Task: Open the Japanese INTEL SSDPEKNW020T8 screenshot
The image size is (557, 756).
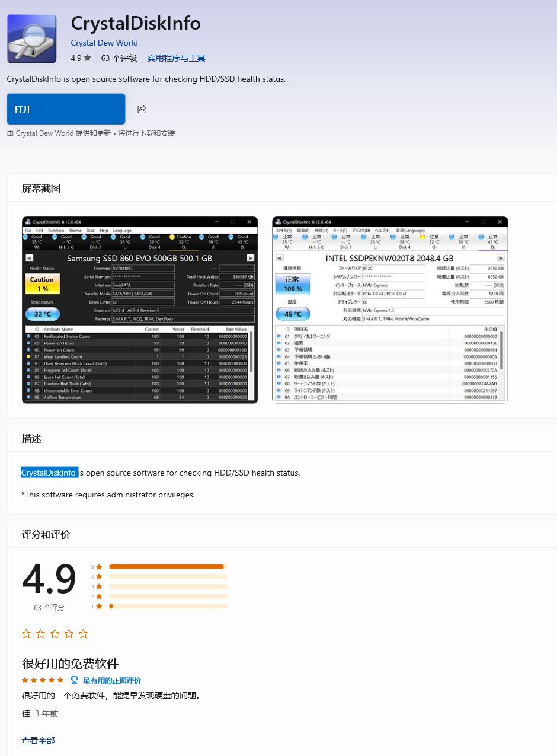Action: pyautogui.click(x=390, y=310)
